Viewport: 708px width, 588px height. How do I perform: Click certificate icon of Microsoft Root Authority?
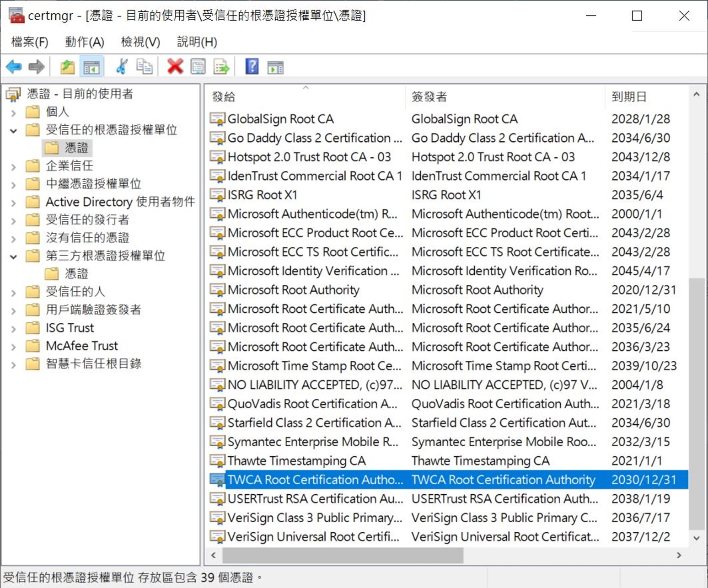click(x=217, y=290)
